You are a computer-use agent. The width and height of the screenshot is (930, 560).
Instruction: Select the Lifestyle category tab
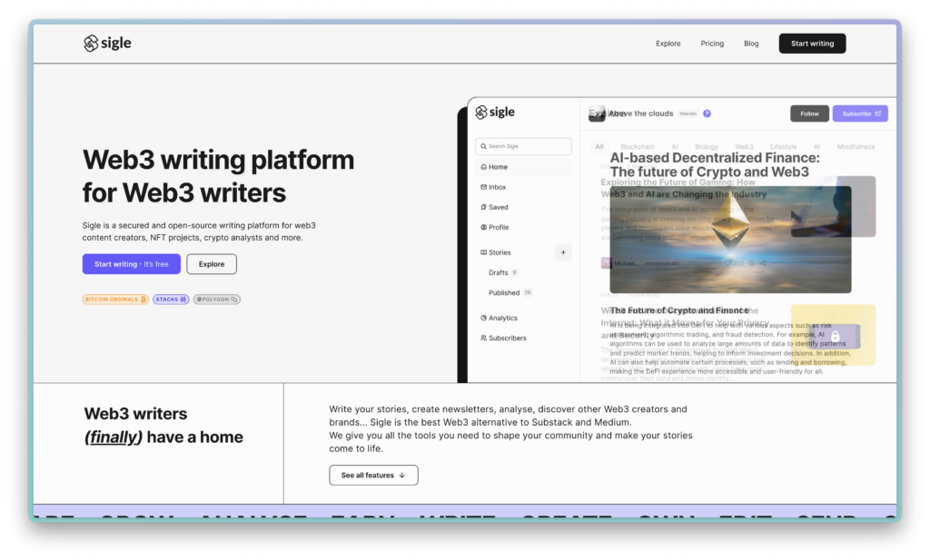click(784, 147)
